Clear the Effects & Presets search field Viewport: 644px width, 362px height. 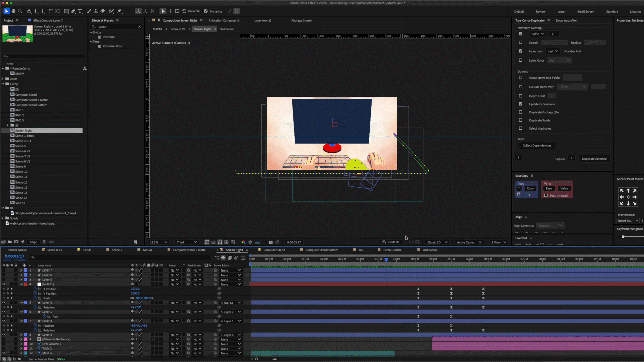pyautogui.click(x=140, y=27)
